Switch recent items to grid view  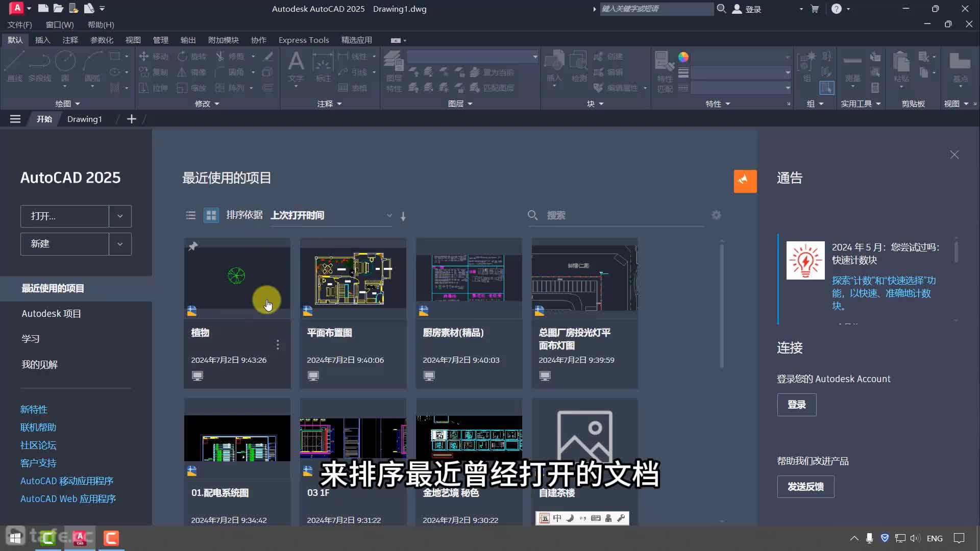tap(211, 215)
